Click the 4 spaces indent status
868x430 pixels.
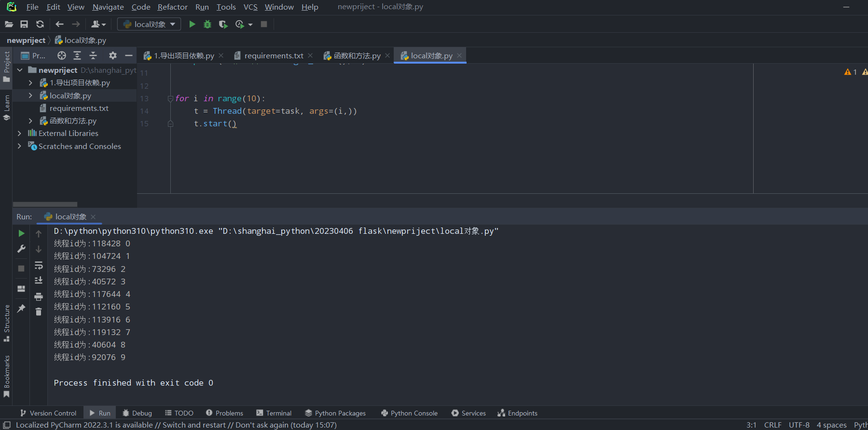831,425
